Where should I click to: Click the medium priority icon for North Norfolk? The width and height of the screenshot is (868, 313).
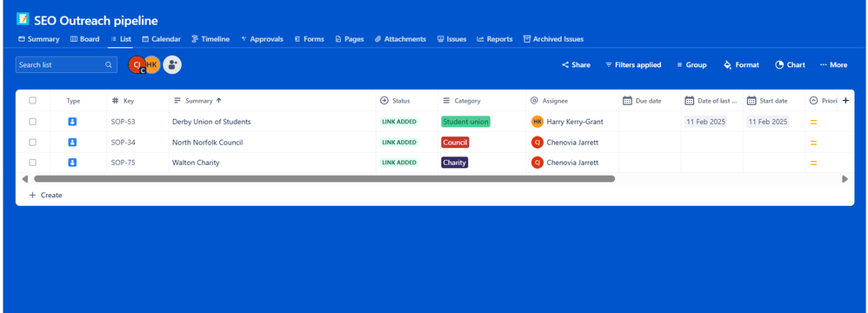(814, 142)
